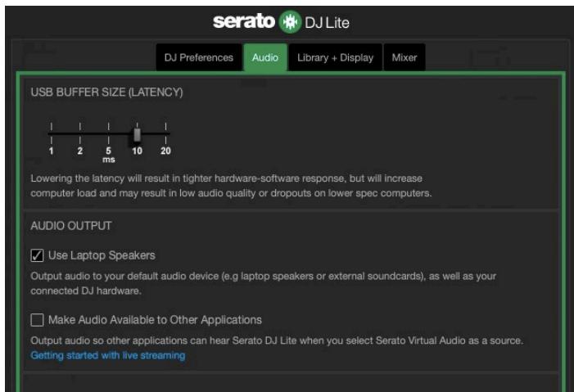Viewport: 574px width, 392px height.
Task: Click the DJ Lite title text
Action: 327,23
